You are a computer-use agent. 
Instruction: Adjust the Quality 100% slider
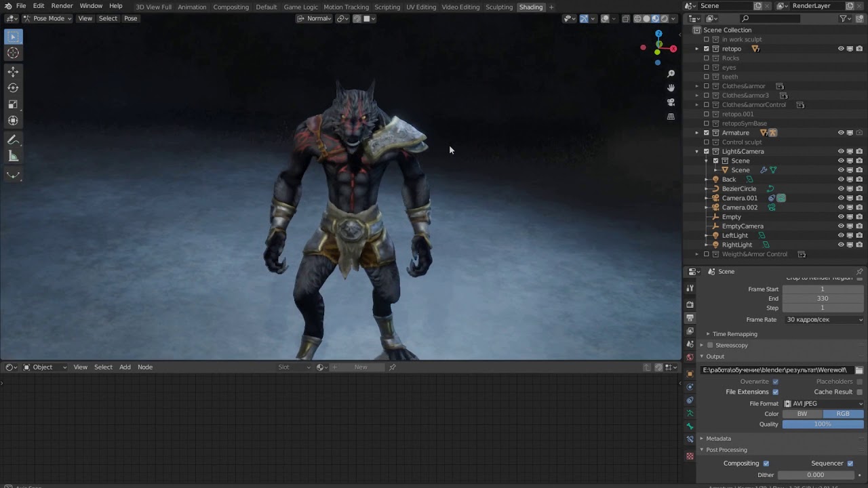click(823, 424)
